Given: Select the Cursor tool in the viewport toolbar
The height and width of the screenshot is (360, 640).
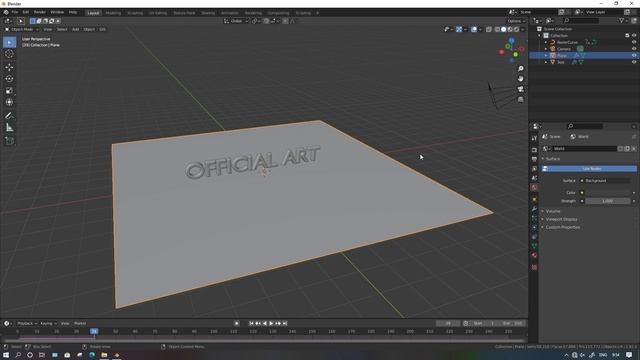Looking at the screenshot, I should click(x=9, y=54).
